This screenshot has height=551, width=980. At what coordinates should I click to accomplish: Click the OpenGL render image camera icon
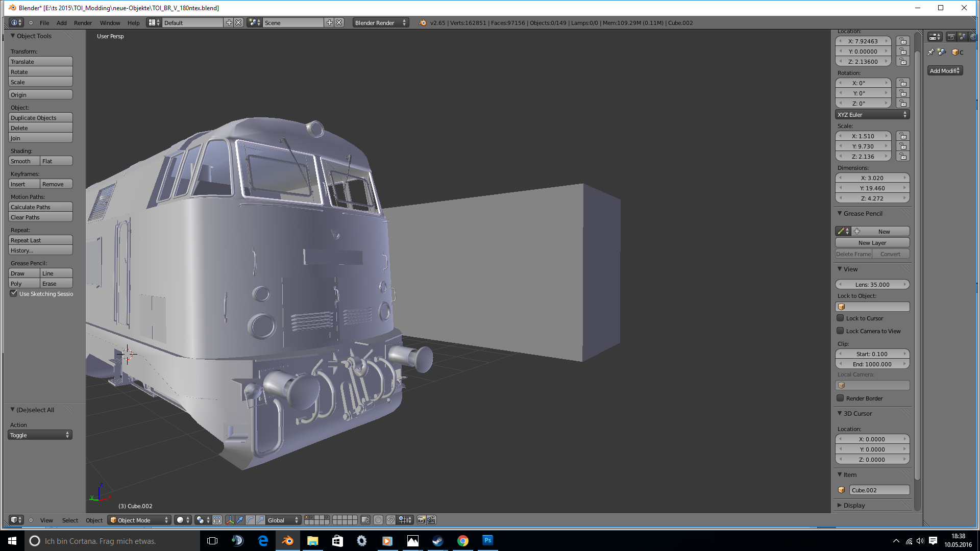421,520
